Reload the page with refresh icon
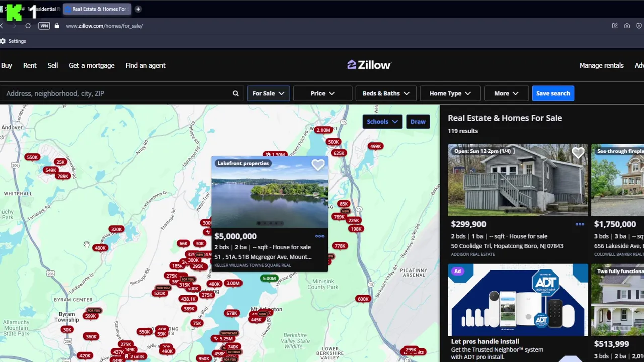Viewport: 644px width, 362px height. point(28,26)
